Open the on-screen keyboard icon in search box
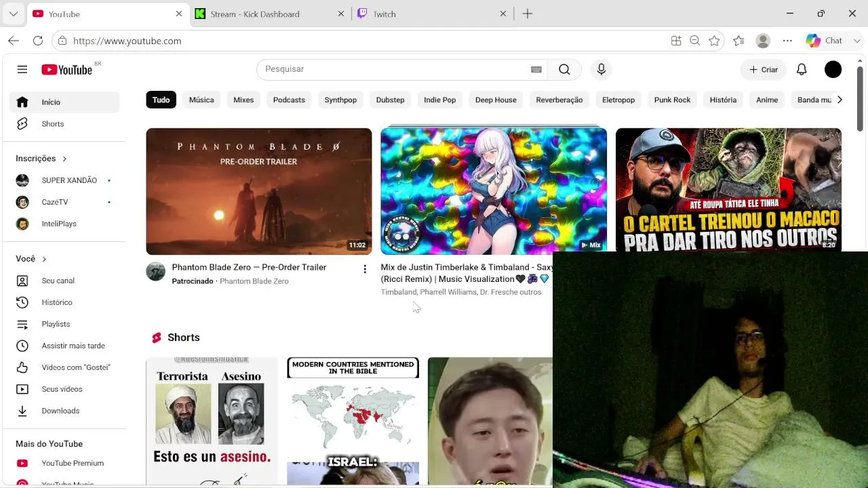 click(536, 69)
